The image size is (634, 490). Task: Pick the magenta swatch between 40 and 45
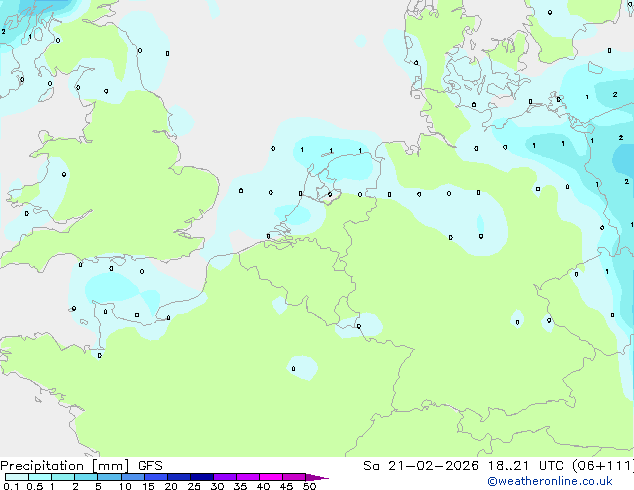tap(271, 477)
